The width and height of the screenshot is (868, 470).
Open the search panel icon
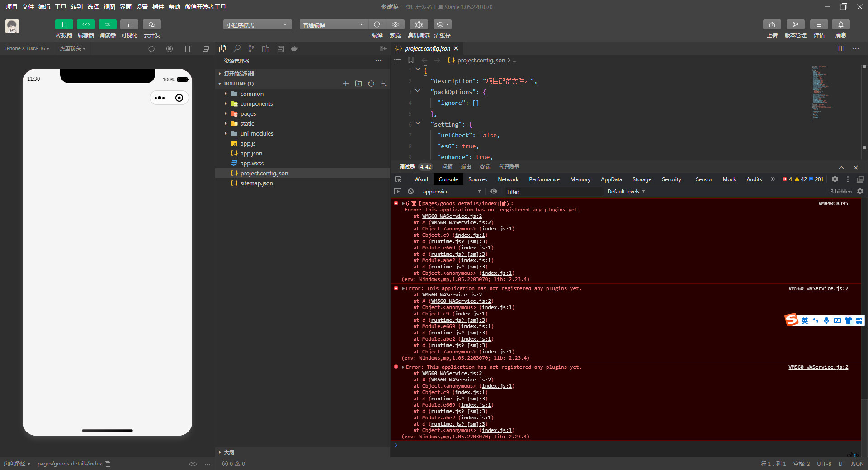pyautogui.click(x=237, y=48)
